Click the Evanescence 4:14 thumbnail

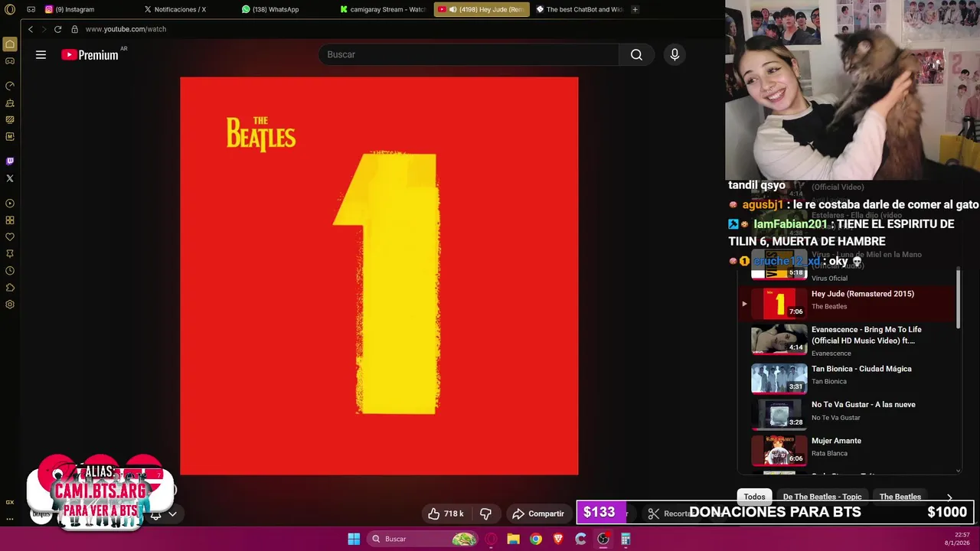779,339
